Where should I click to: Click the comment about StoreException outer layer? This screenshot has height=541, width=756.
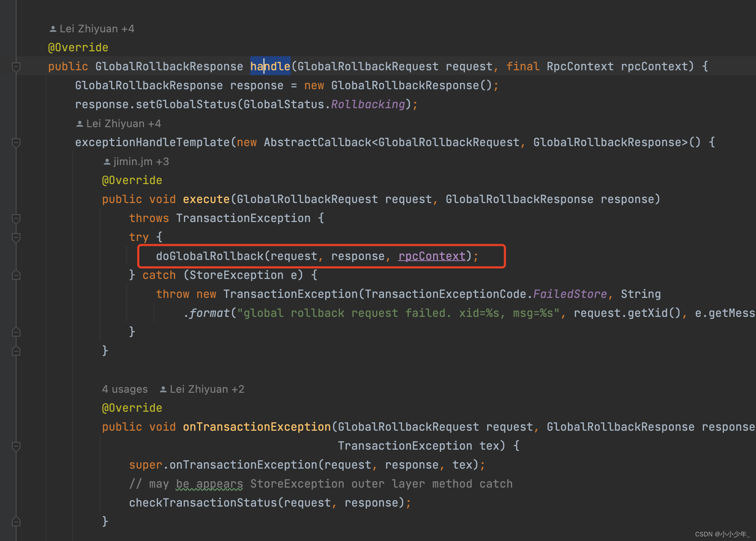pos(321,484)
